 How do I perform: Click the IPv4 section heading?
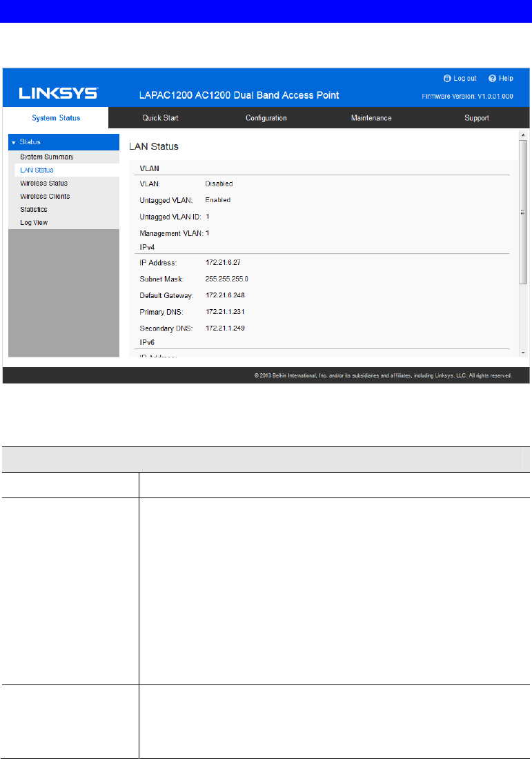click(147, 247)
